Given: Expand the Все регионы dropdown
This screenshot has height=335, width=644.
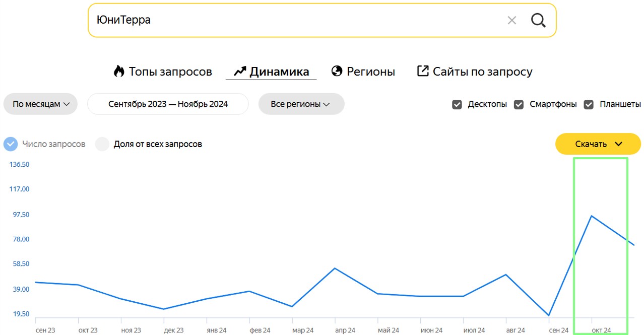Looking at the screenshot, I should click(301, 104).
